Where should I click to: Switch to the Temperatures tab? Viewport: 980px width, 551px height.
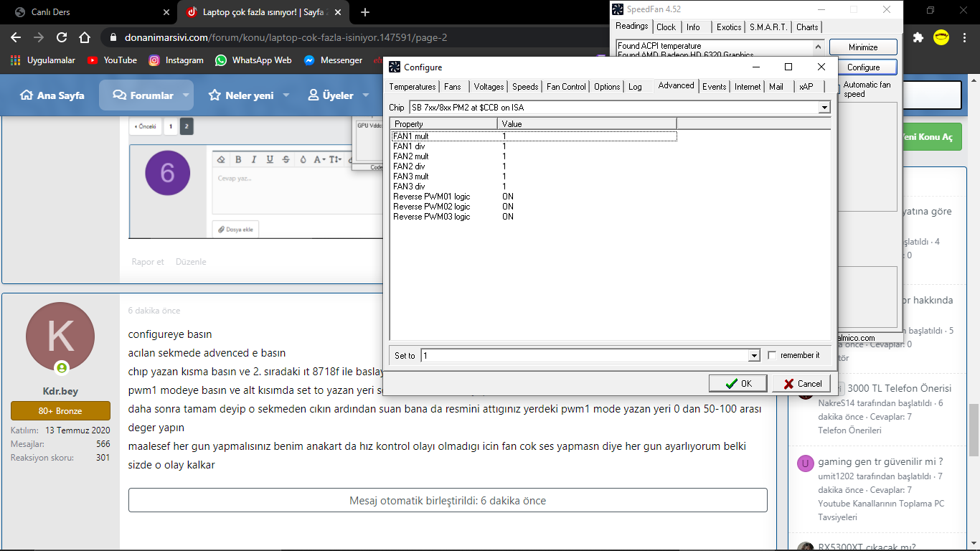(x=413, y=87)
